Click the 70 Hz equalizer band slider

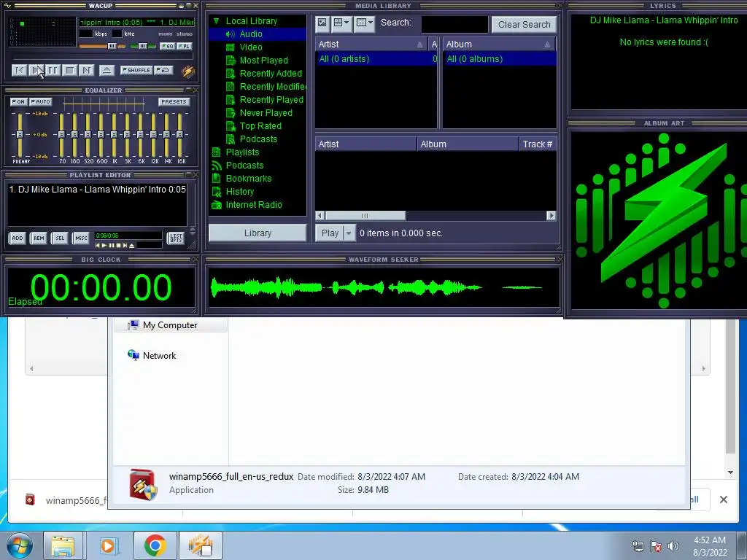click(61, 135)
